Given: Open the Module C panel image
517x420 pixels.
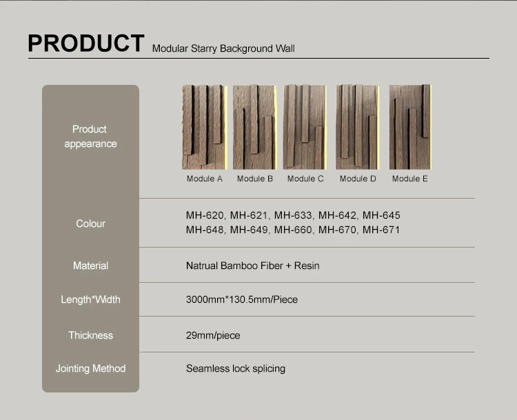Looking at the screenshot, I should pos(305,128).
